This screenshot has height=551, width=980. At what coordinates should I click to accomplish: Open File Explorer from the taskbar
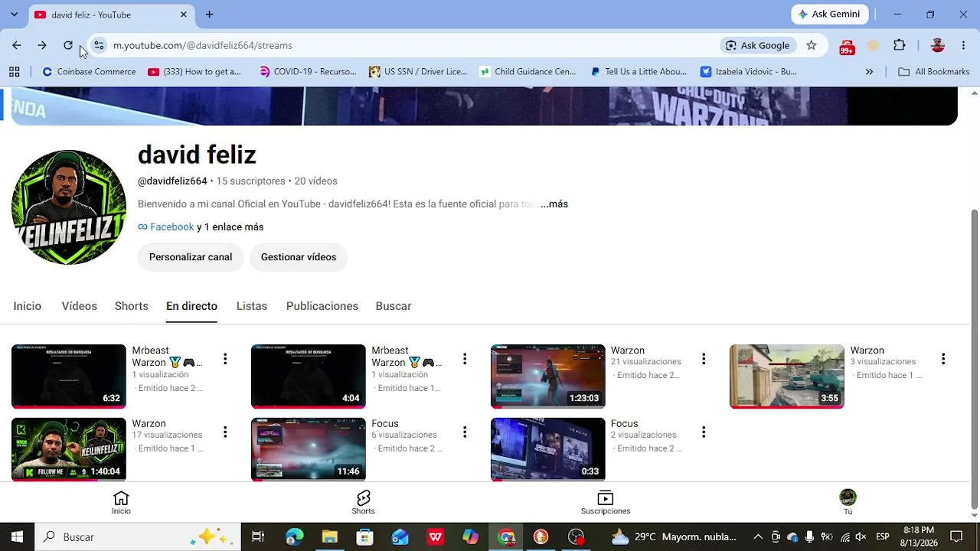coord(330,537)
